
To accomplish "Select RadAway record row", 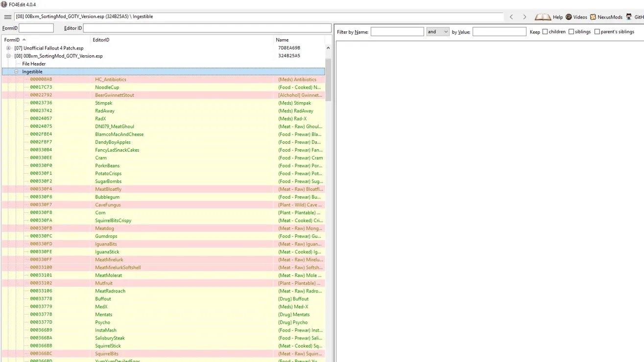I will pyautogui.click(x=163, y=111).
